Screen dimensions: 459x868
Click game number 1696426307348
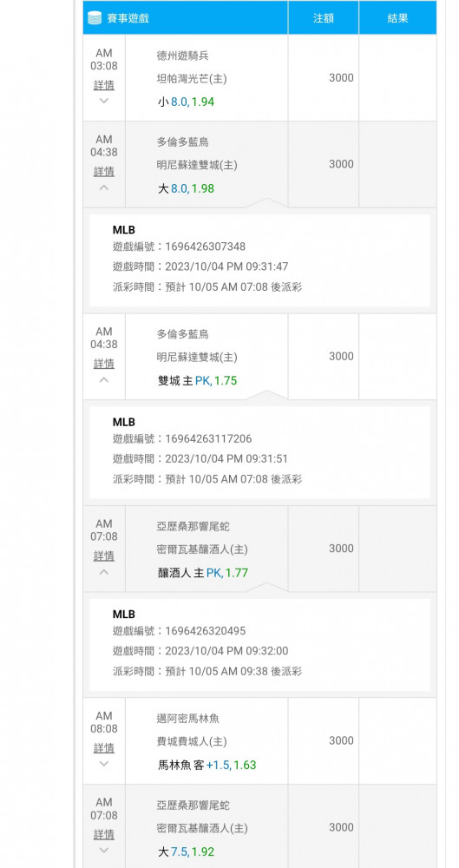point(205,247)
